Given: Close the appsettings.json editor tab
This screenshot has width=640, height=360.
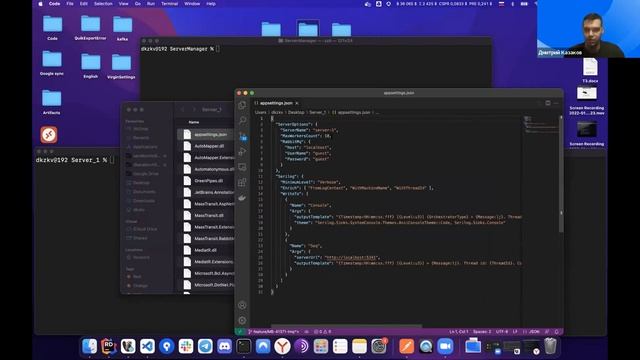Looking at the screenshot, I should (x=297, y=103).
